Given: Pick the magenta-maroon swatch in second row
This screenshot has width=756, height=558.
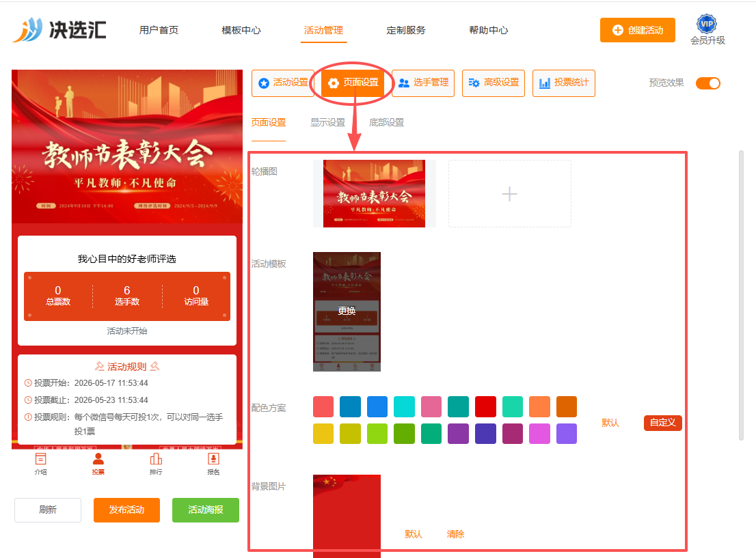Looking at the screenshot, I should pos(513,434).
